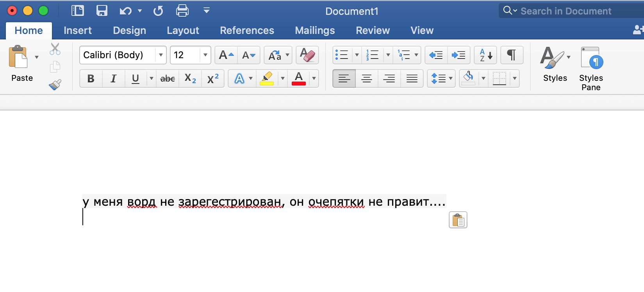Open the font size dropdown
The height and width of the screenshot is (292, 644).
tap(205, 55)
